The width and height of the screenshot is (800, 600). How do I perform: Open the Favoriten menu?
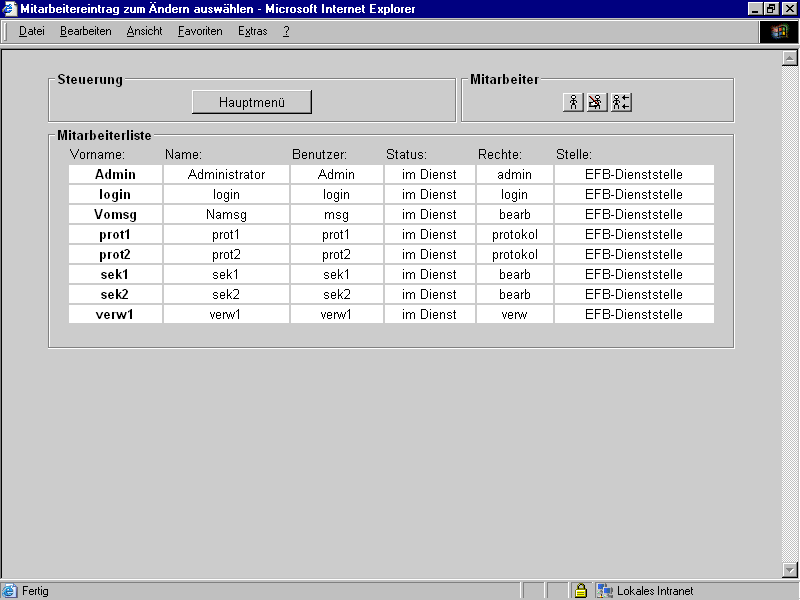pyautogui.click(x=200, y=31)
